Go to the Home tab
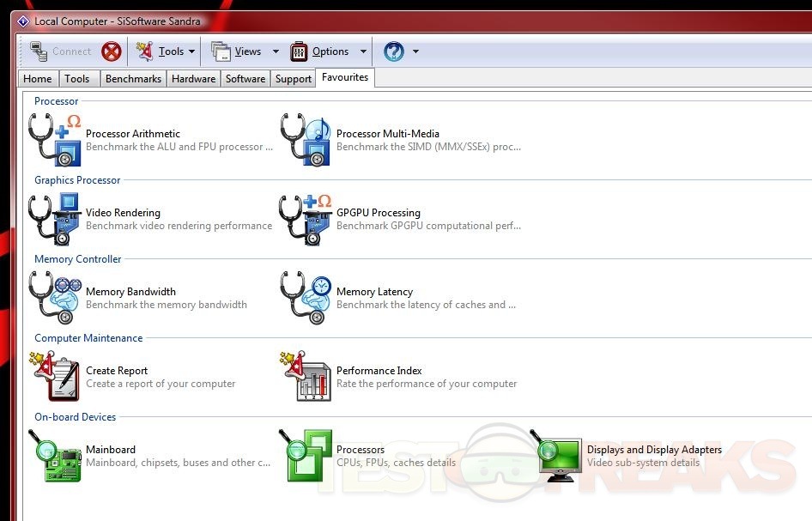 coord(38,79)
